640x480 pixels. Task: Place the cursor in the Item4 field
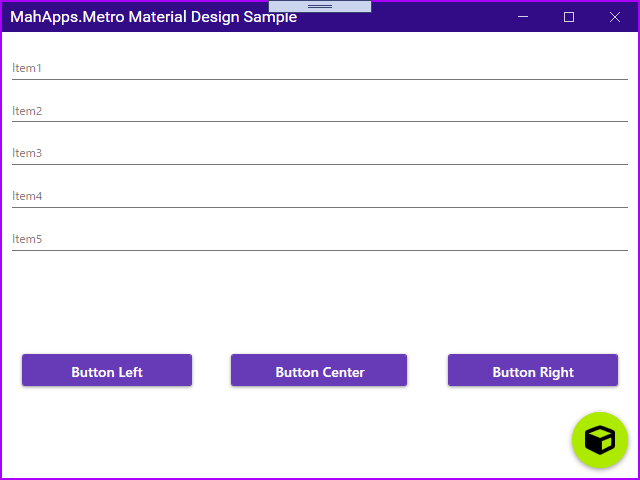coord(320,196)
